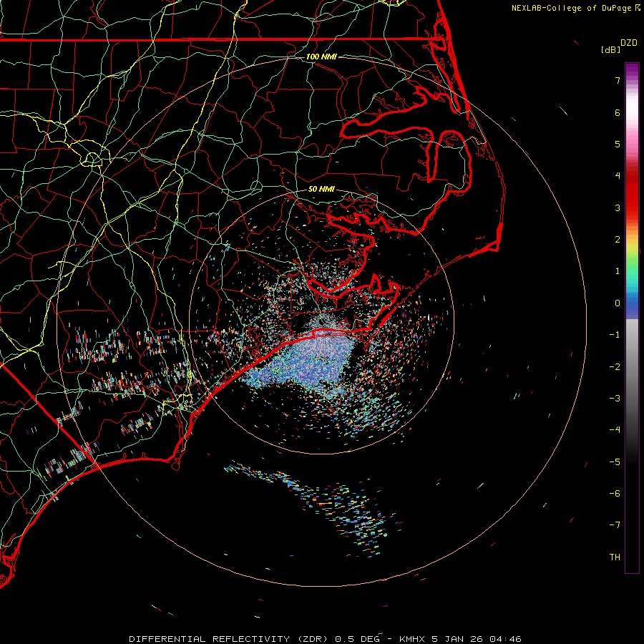Click the 1 dB value on color scale
644x644 pixels.
[x=618, y=271]
